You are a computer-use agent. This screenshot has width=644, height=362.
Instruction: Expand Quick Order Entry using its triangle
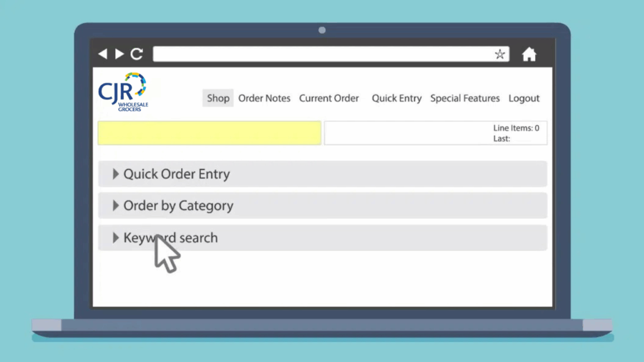click(x=116, y=174)
